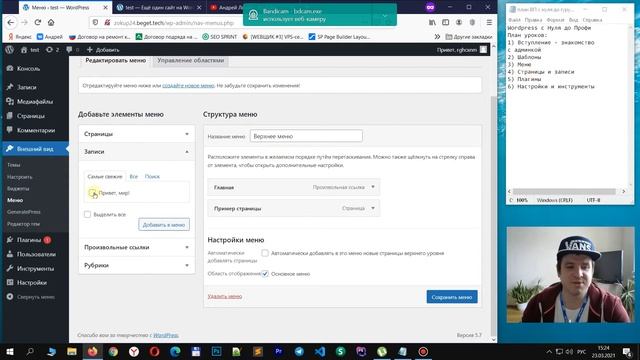Launch Photoshop from the taskbar

pyautogui.click(x=216, y=351)
